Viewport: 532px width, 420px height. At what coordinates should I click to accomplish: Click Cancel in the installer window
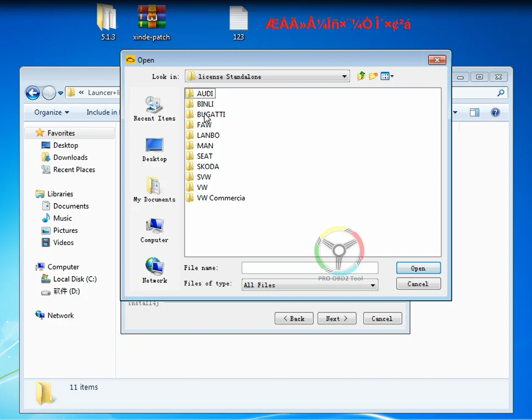[x=383, y=318]
